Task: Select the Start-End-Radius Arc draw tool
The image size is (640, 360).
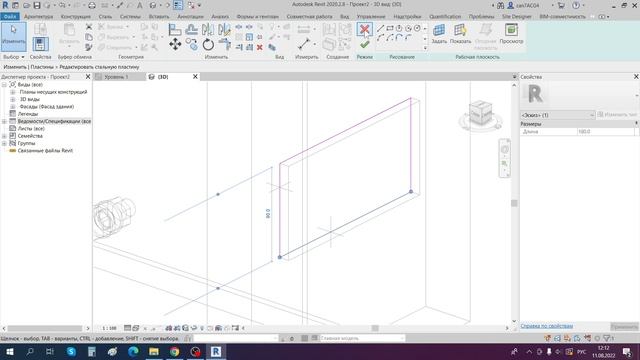Action: pyautogui.click(x=380, y=38)
